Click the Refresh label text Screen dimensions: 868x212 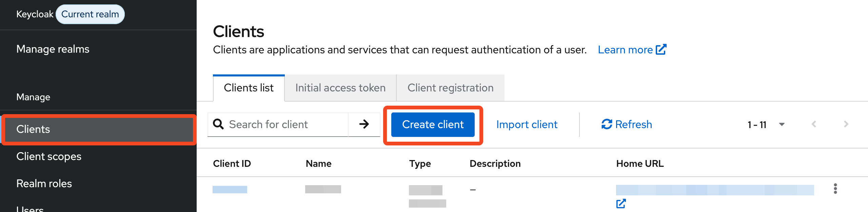(634, 124)
